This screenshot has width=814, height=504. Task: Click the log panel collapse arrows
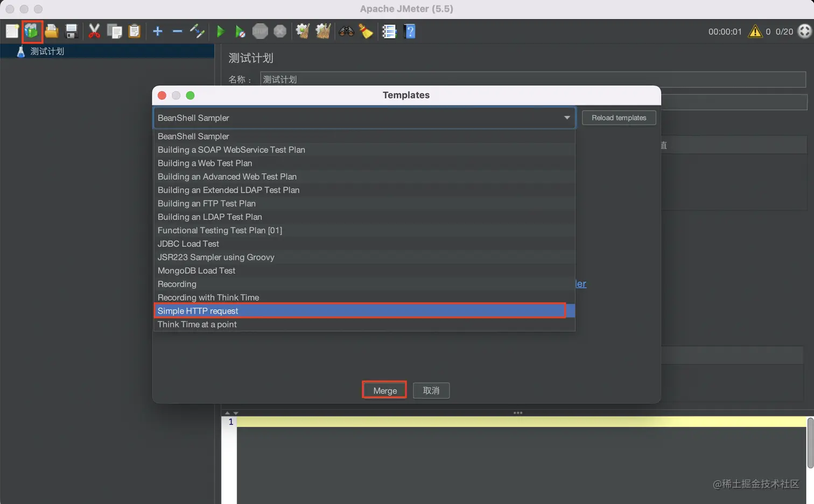pos(231,413)
